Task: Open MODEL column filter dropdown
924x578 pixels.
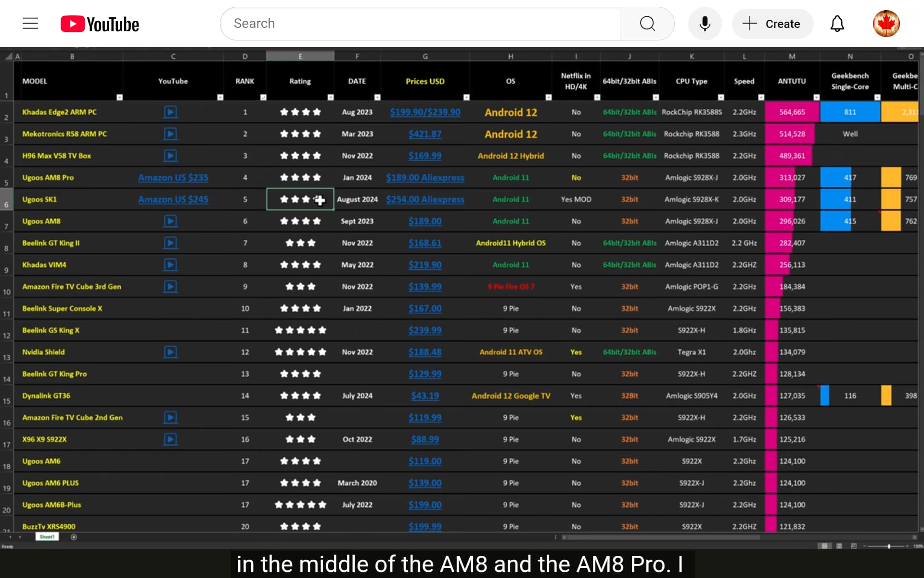Action: tap(119, 97)
